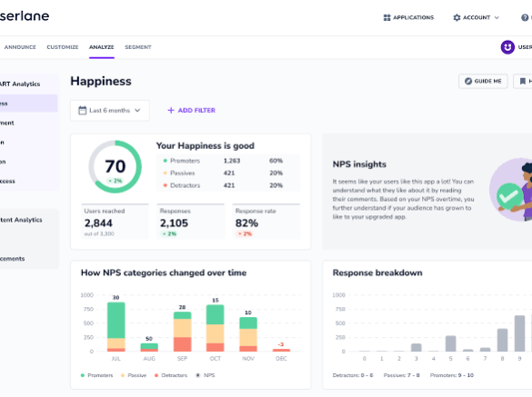Screen dimensions: 532x397
Task: Open the Applications grid icon
Action: (386, 17)
